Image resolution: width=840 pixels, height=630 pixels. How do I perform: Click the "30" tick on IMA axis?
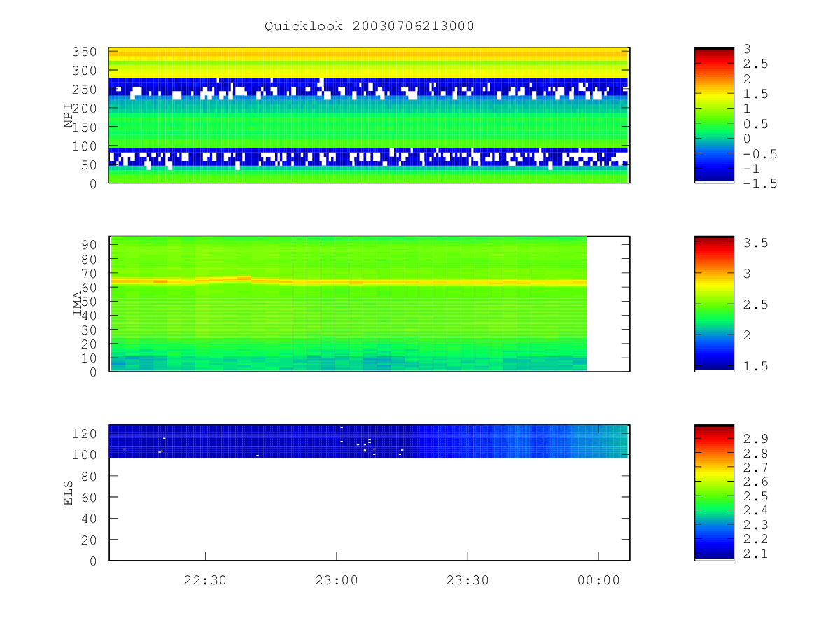(x=90, y=330)
